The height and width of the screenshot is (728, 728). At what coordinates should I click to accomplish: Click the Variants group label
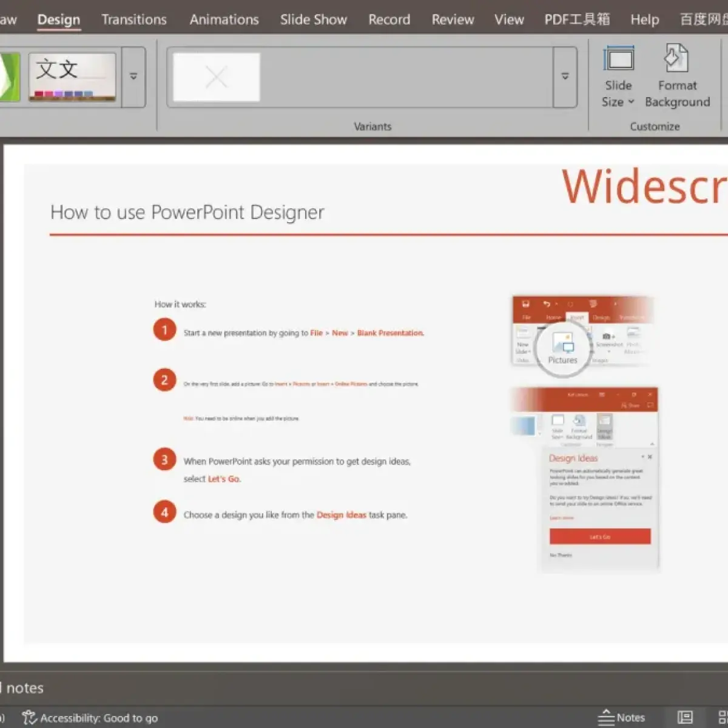coord(372,126)
